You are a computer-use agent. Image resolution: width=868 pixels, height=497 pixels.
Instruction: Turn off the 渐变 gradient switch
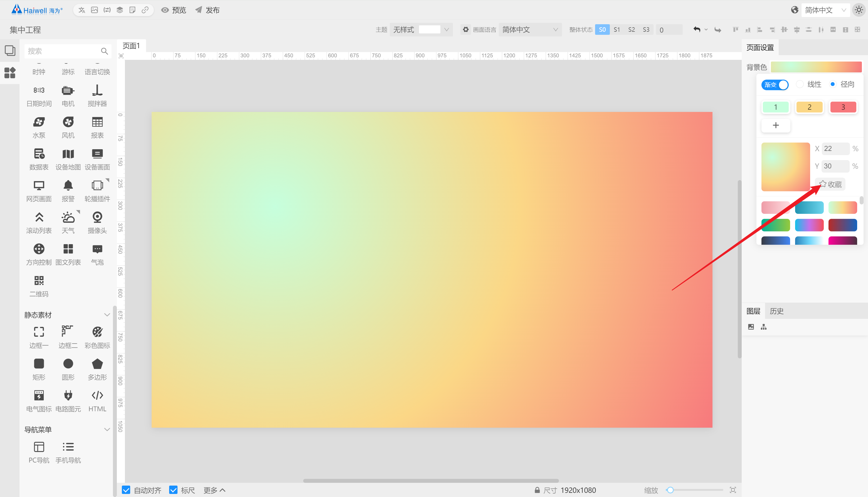coord(775,85)
